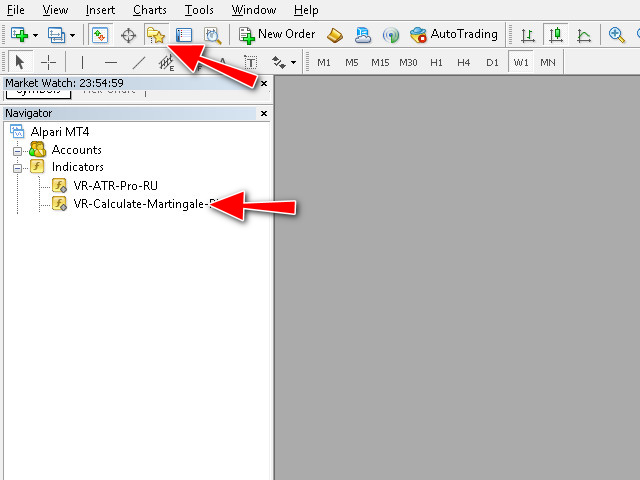Click the Profiles icon
640x480 pixels.
[x=56, y=35]
